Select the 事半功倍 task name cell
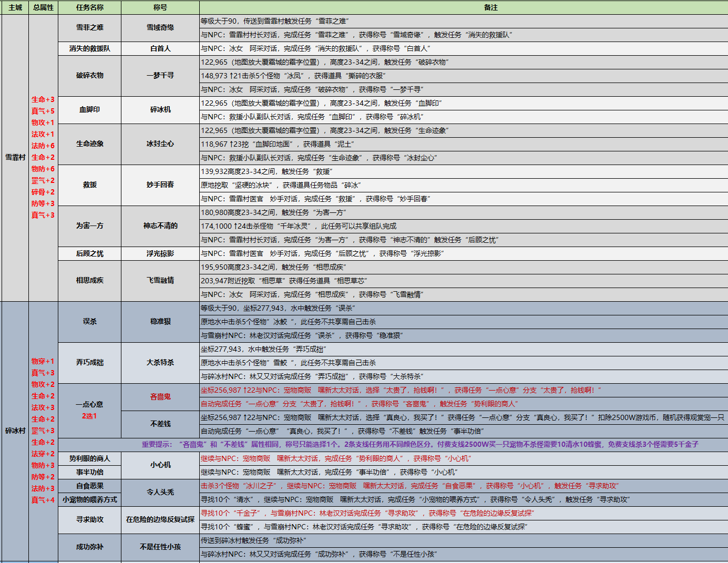 point(90,472)
